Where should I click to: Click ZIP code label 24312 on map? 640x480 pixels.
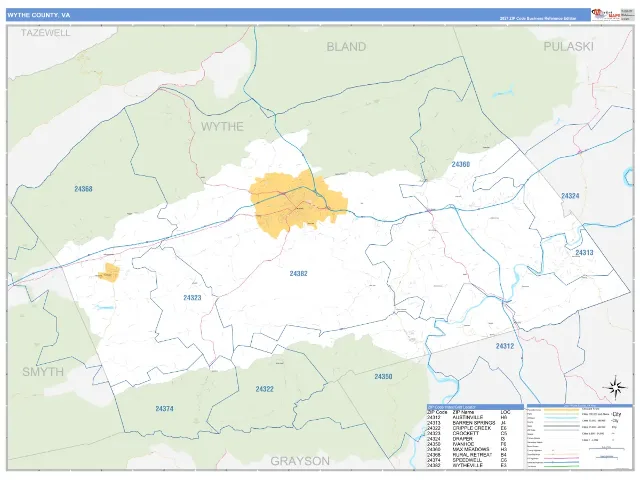pyautogui.click(x=505, y=346)
